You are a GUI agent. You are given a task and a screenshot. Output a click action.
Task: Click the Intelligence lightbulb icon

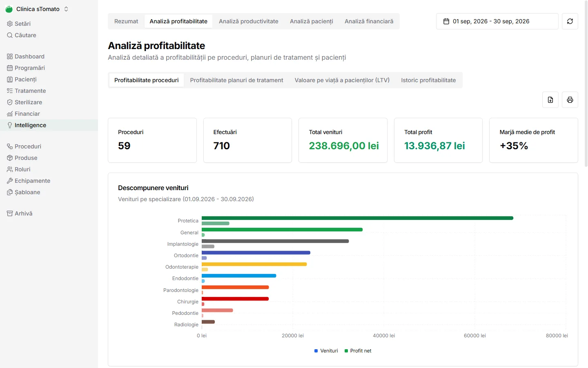[10, 125]
